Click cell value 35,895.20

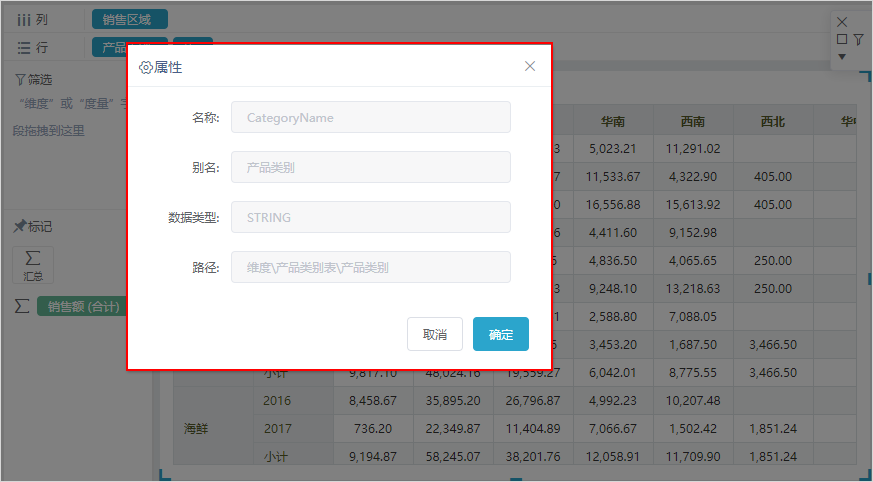(453, 401)
